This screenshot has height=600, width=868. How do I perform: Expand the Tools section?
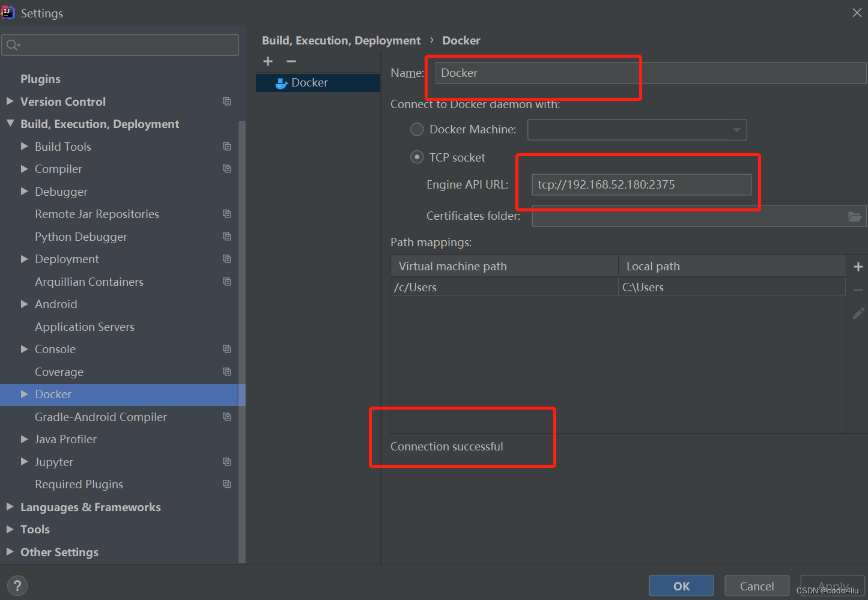pyautogui.click(x=10, y=529)
